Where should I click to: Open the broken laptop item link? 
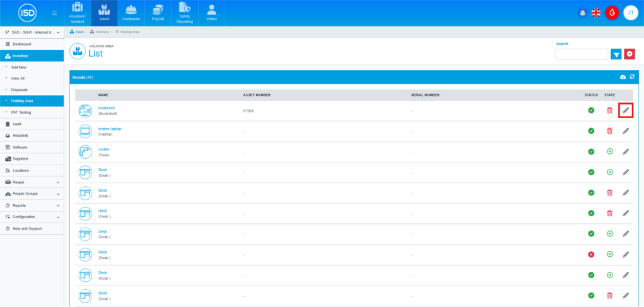tap(109, 129)
